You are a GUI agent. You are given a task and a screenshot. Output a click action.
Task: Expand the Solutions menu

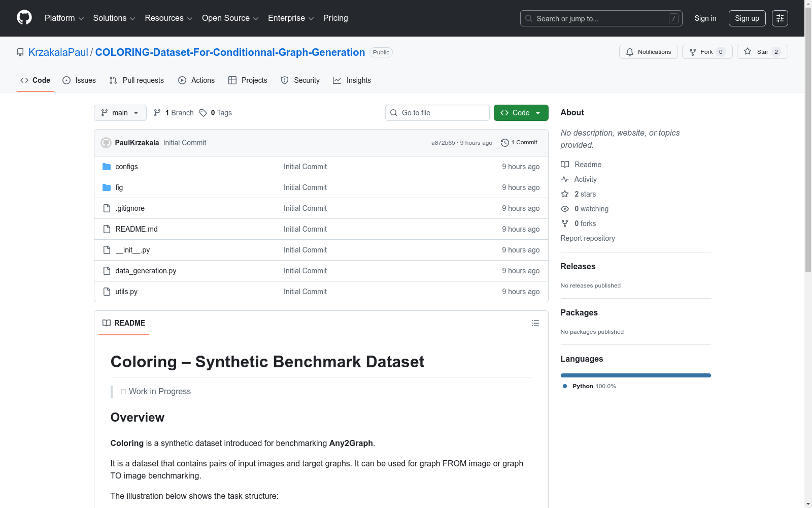click(x=114, y=18)
